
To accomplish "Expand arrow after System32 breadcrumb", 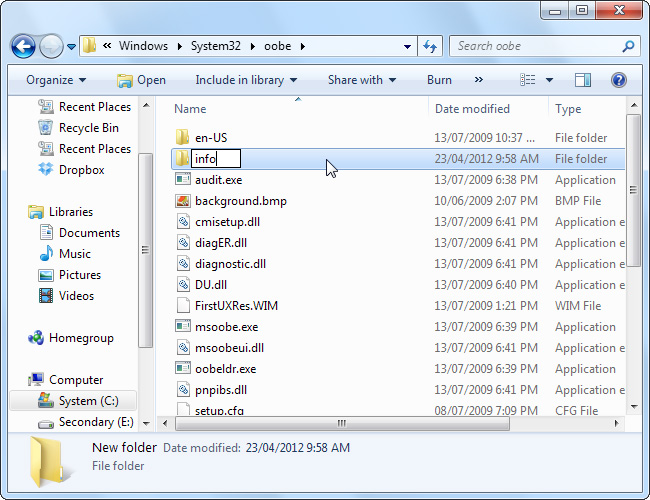I will [252, 46].
